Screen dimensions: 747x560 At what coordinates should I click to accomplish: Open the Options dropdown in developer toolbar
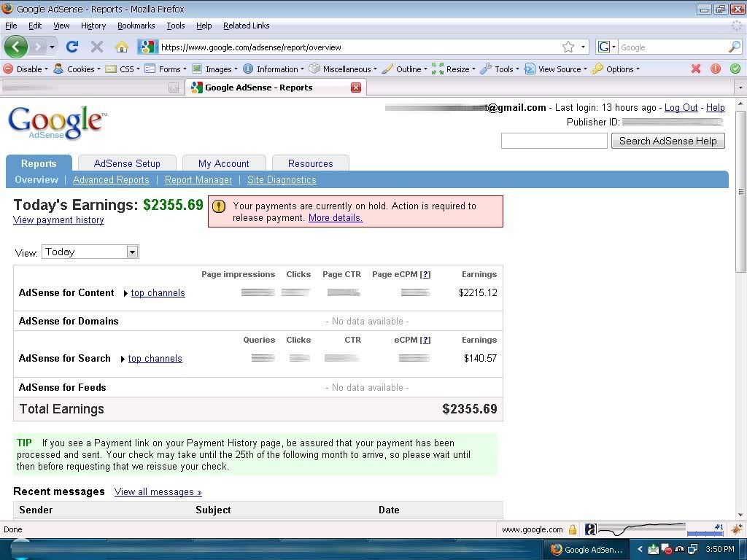point(616,69)
